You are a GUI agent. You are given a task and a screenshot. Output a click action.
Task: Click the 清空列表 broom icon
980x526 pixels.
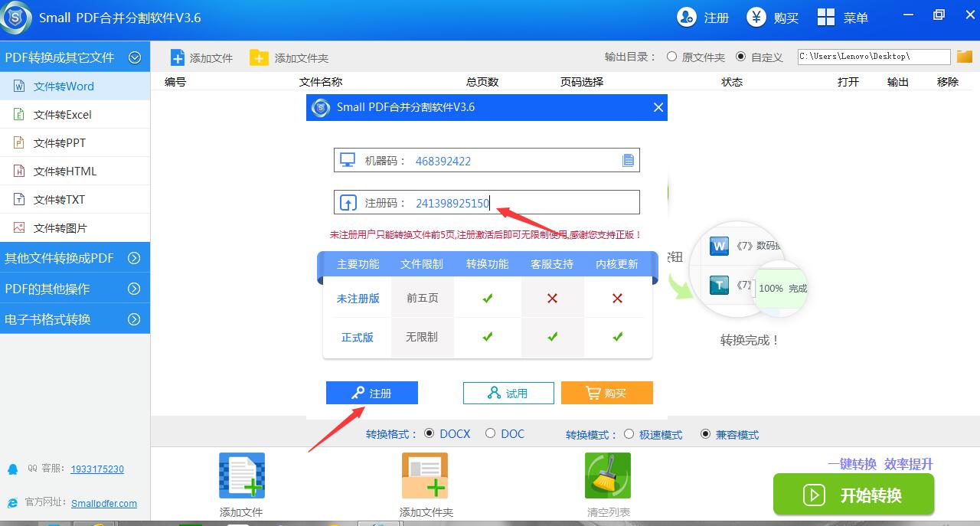[608, 475]
